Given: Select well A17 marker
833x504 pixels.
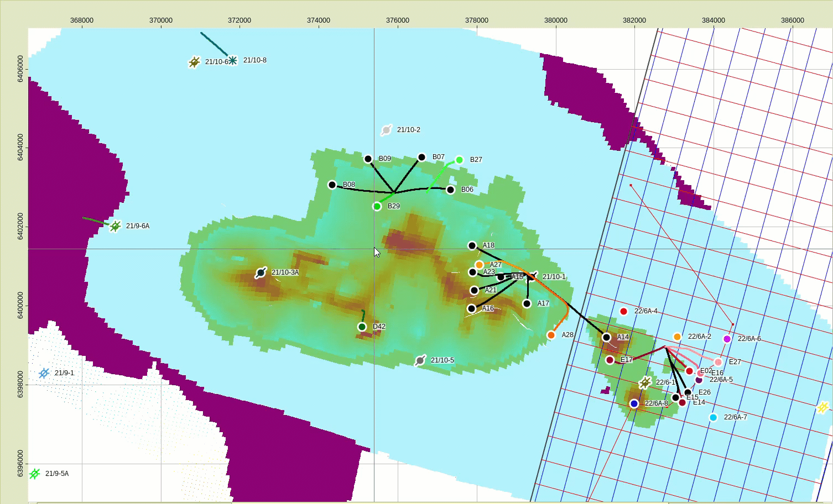Looking at the screenshot, I should point(527,304).
